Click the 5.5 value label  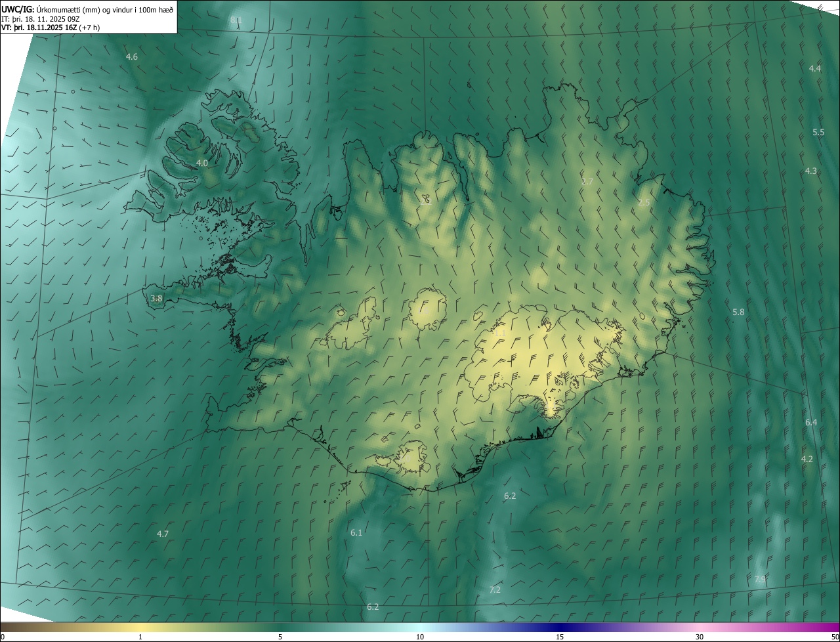click(818, 133)
